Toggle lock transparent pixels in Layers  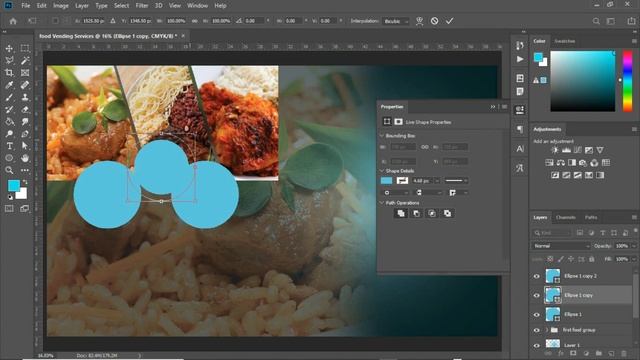pos(550,259)
